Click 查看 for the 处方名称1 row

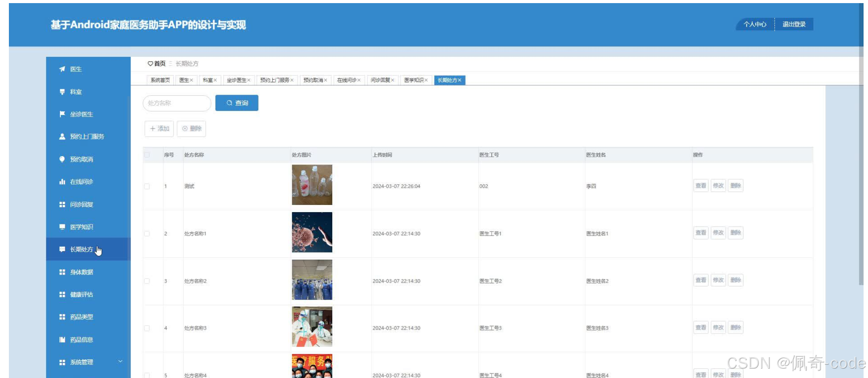[701, 233]
